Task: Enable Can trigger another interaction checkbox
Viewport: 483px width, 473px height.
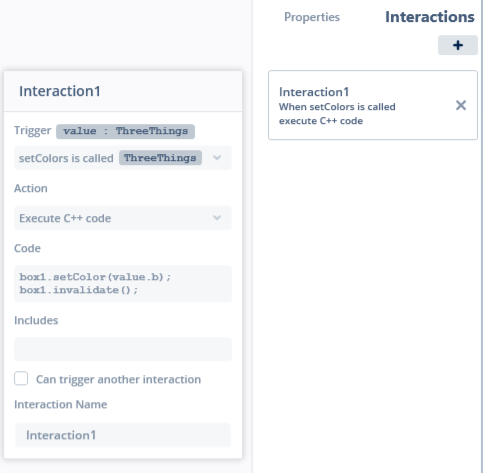Action: click(21, 379)
